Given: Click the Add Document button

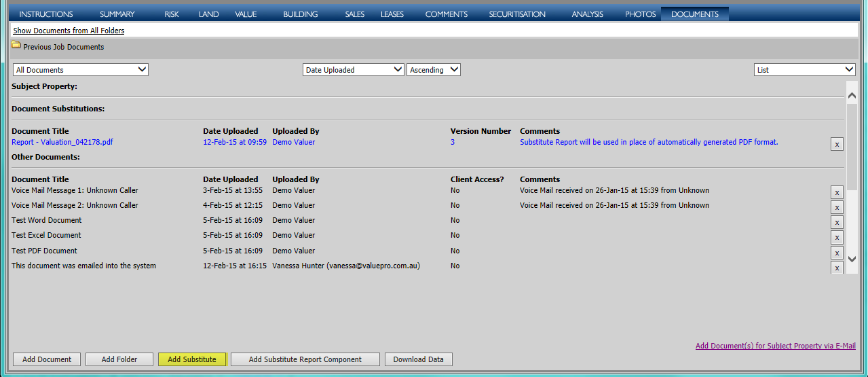Looking at the screenshot, I should click(47, 359).
